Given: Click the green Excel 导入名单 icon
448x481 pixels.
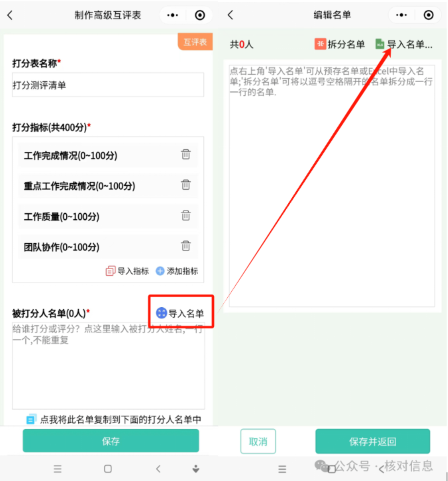Looking at the screenshot, I should point(379,44).
